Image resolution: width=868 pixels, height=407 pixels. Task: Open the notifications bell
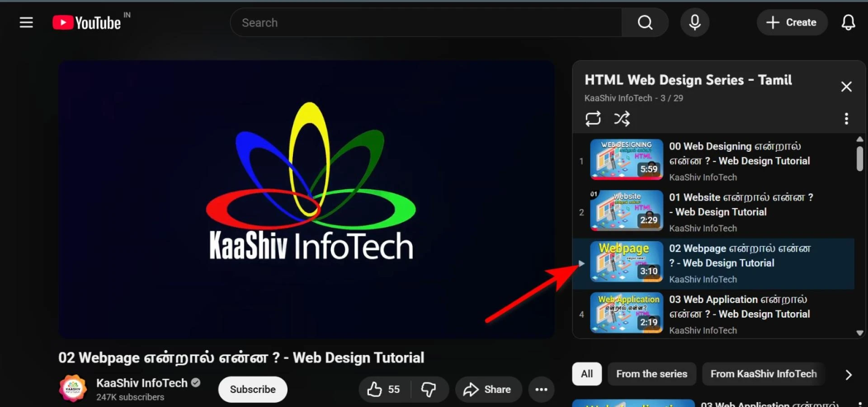(x=848, y=23)
